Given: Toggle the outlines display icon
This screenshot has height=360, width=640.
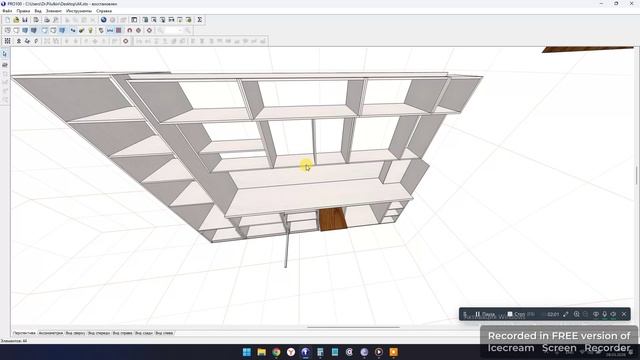Looking at the screenshot, I should tap(44, 30).
